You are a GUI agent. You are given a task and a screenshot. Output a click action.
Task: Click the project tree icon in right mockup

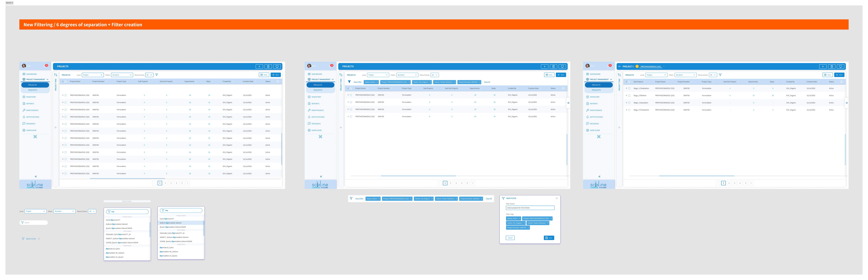(619, 75)
